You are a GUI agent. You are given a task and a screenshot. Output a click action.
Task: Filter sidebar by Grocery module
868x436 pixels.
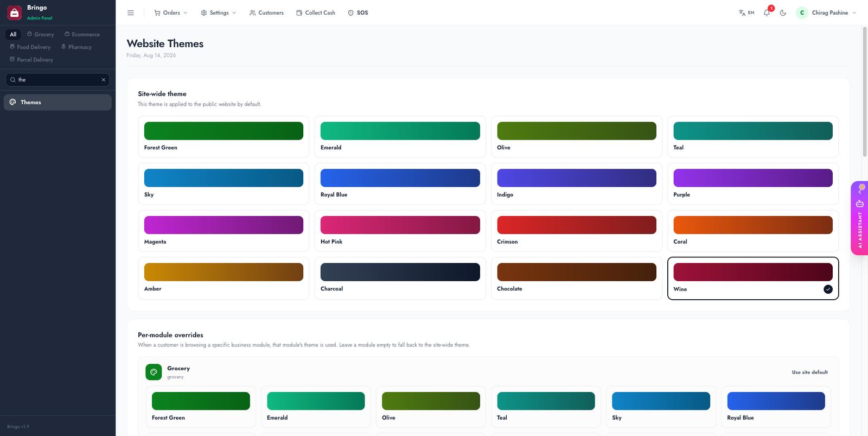tap(41, 34)
